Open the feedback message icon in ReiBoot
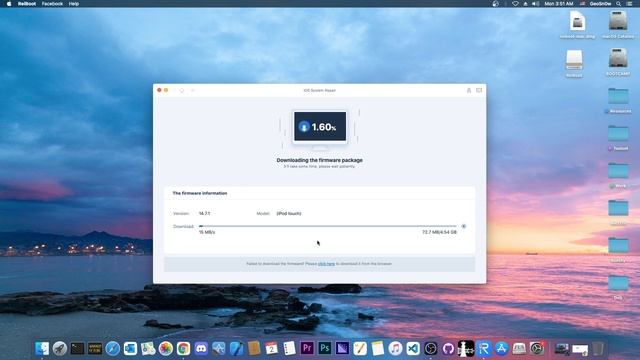This screenshot has width=640, height=360. click(x=479, y=90)
